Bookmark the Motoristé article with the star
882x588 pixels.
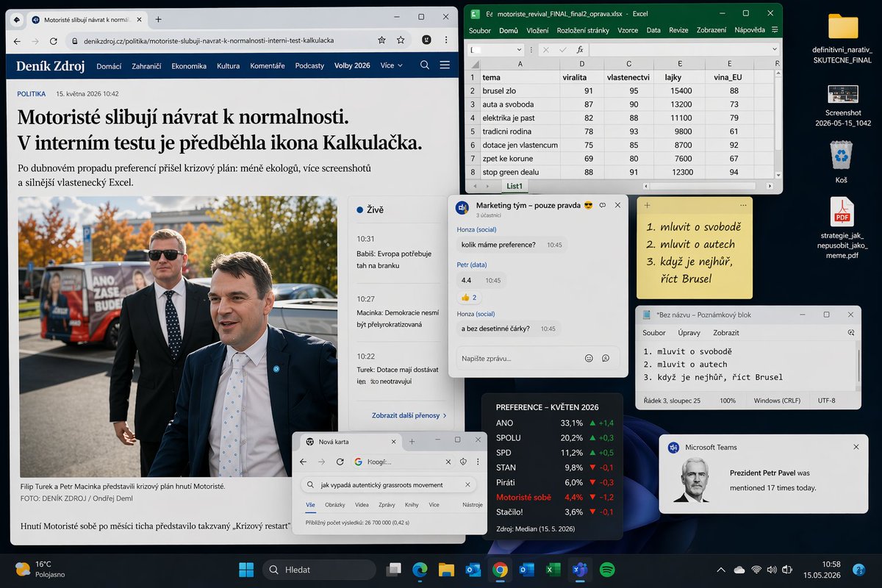(401, 40)
